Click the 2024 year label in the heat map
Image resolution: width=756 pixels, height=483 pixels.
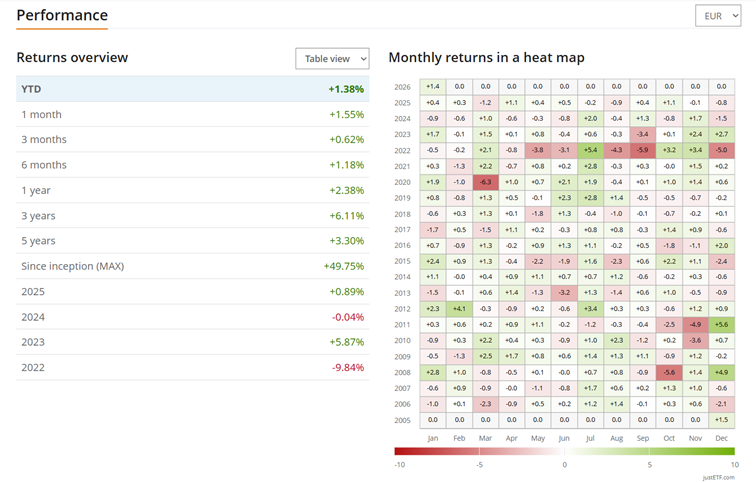[x=402, y=119]
